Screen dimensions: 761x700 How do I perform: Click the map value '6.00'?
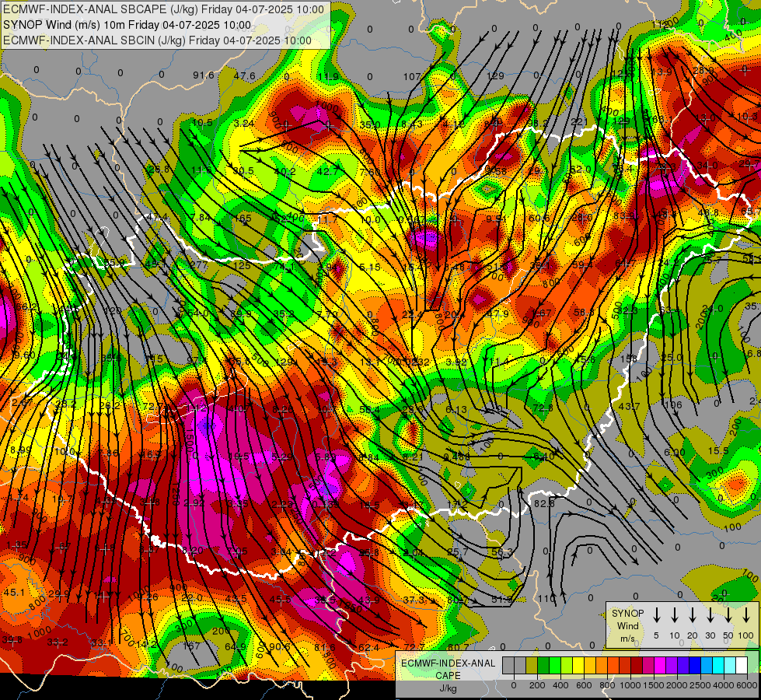[x=675, y=452]
